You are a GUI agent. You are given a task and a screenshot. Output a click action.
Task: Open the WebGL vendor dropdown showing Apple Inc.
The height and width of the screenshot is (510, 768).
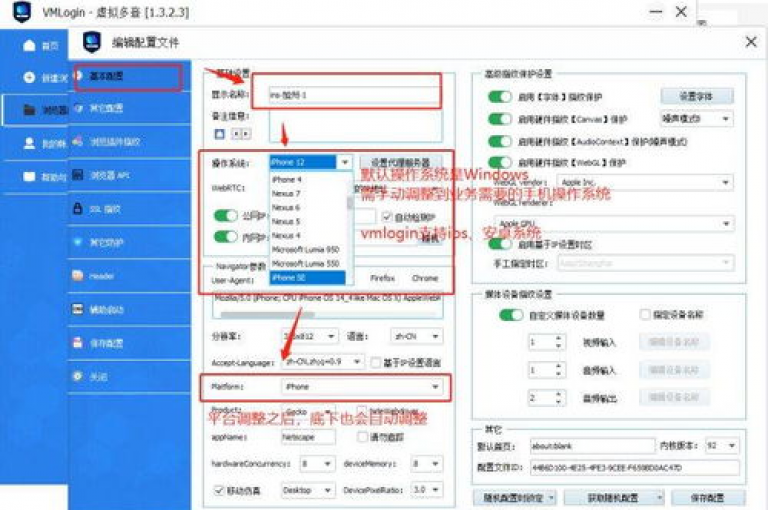[645, 182]
